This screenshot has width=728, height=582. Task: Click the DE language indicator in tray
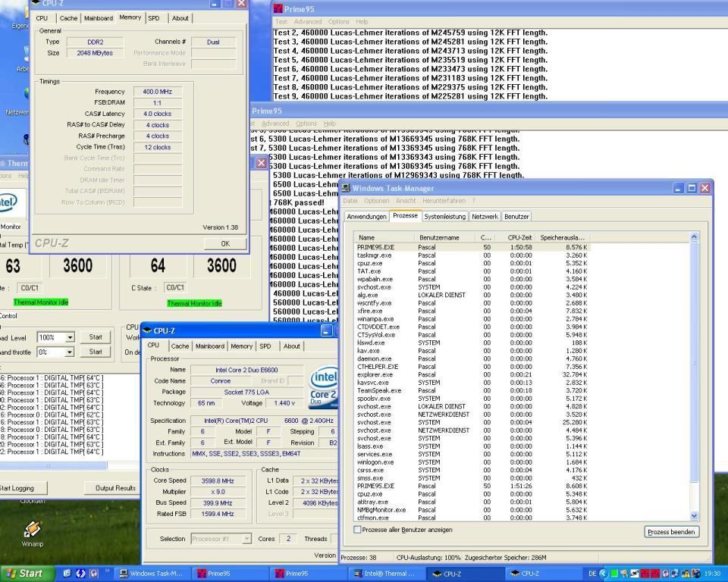click(x=592, y=574)
